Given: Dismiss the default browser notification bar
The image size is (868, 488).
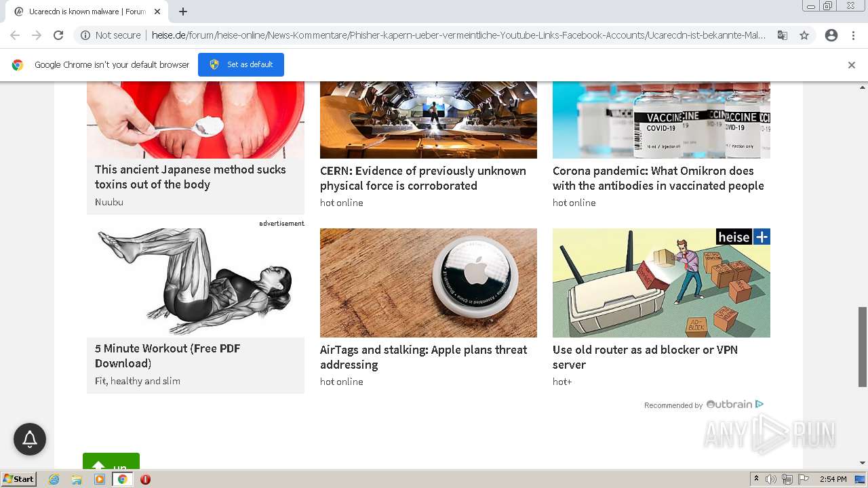Looking at the screenshot, I should pos(852,65).
